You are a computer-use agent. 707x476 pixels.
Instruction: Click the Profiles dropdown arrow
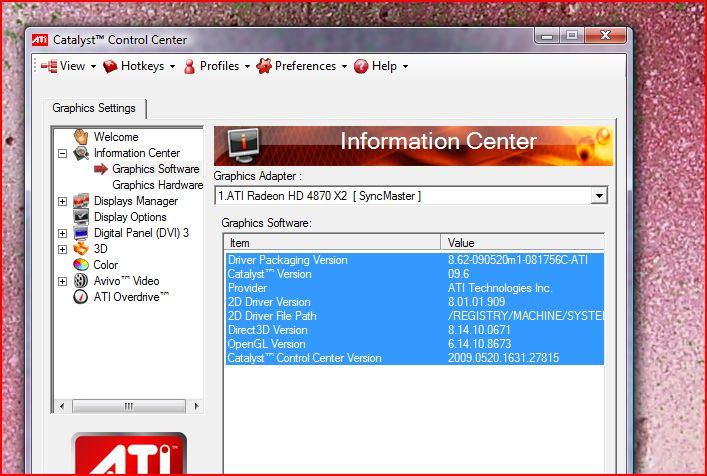pos(247,67)
